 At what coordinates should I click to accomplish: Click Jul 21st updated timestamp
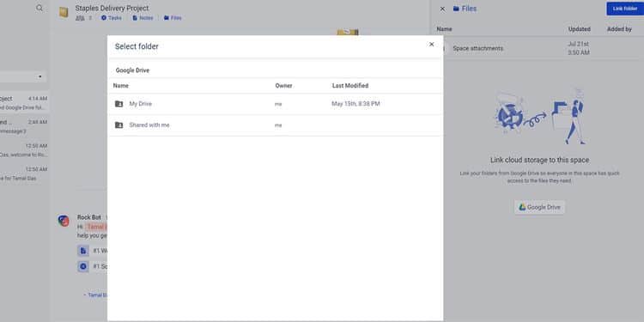click(x=578, y=48)
